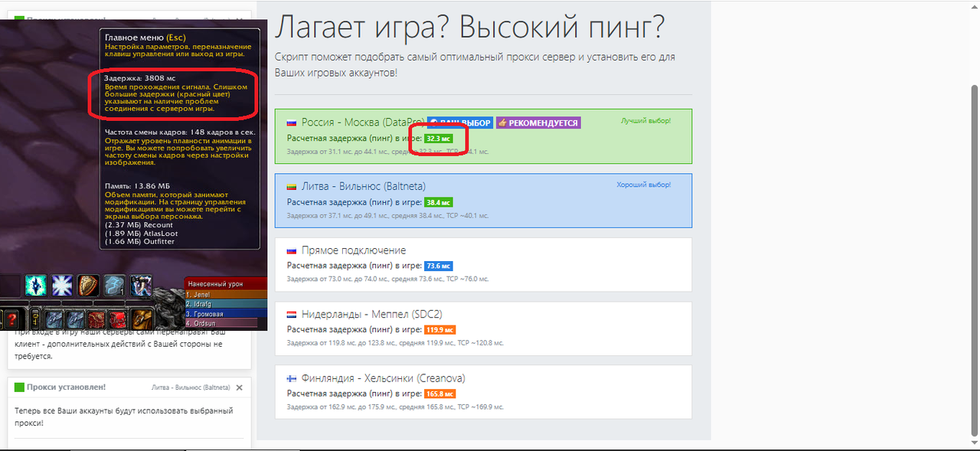Image resolution: width=980 pixels, height=451 pixels.
Task: Select the 1. Jenel damage bar
Action: (226, 295)
